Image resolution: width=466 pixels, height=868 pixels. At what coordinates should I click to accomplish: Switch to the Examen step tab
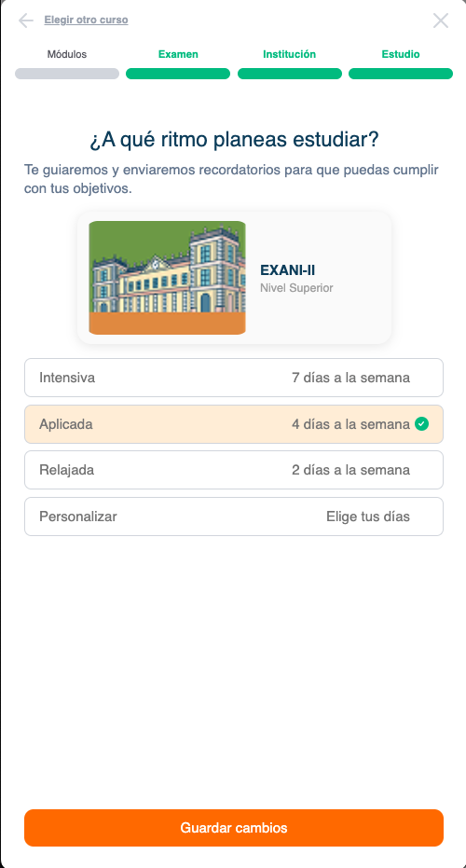(x=178, y=54)
